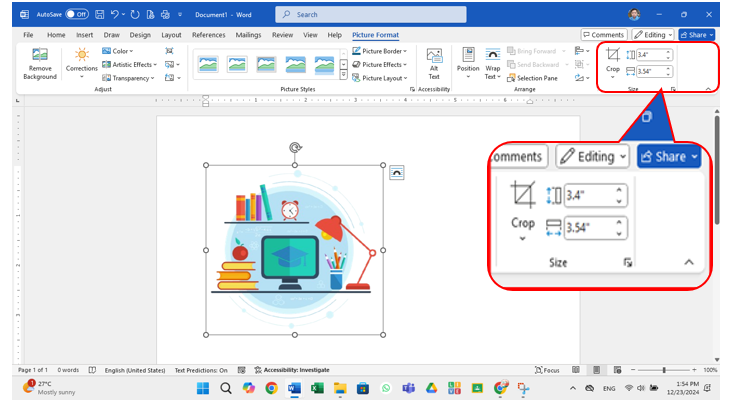Image resolution: width=751 pixels, height=406 pixels.
Task: Switch to Focus mode in the status bar
Action: point(546,370)
